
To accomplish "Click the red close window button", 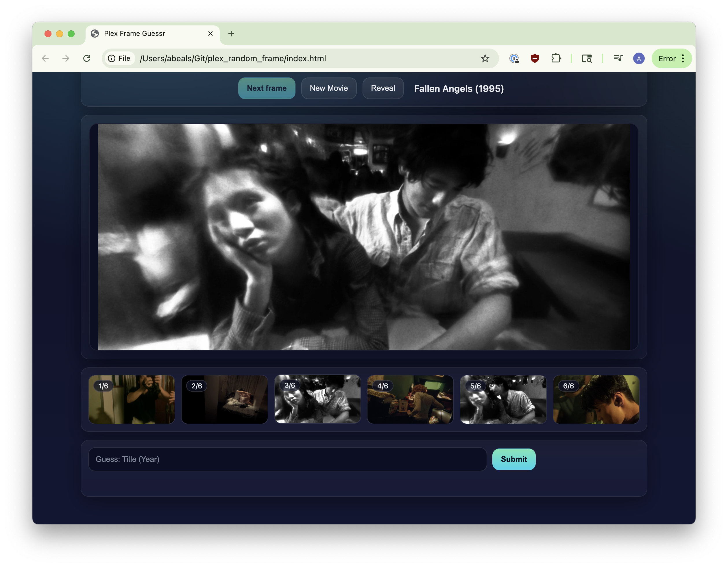I will (48, 34).
